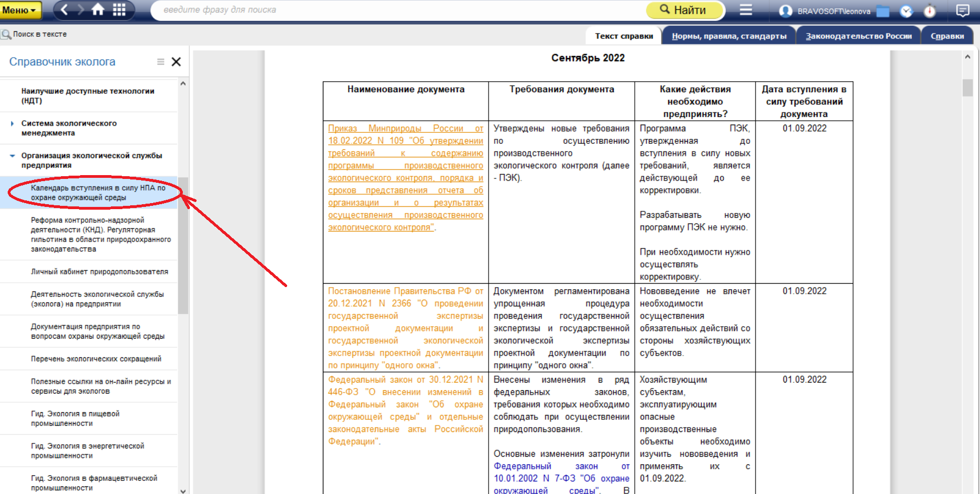Click sidebar scroll-down arrow
The height and width of the screenshot is (494, 980).
(183, 491)
